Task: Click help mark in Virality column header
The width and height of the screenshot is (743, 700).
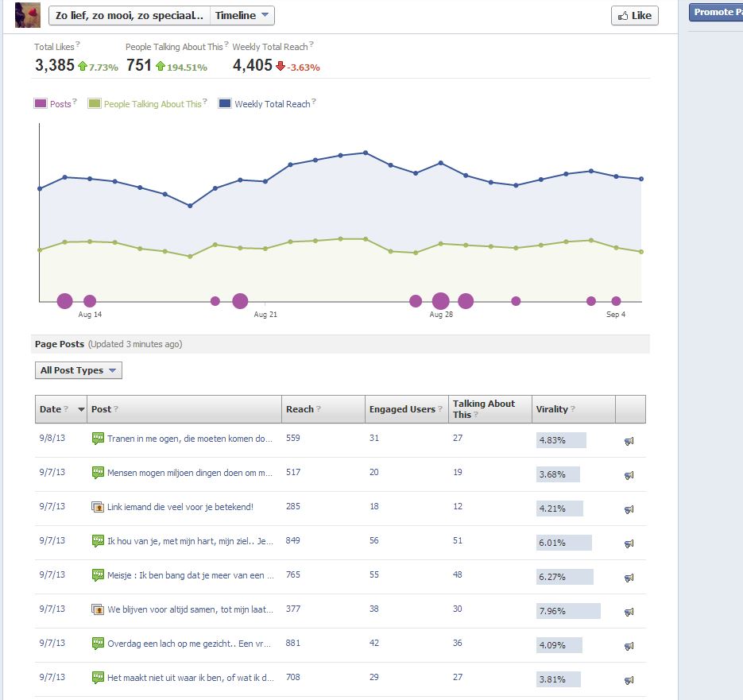Action: (x=572, y=408)
